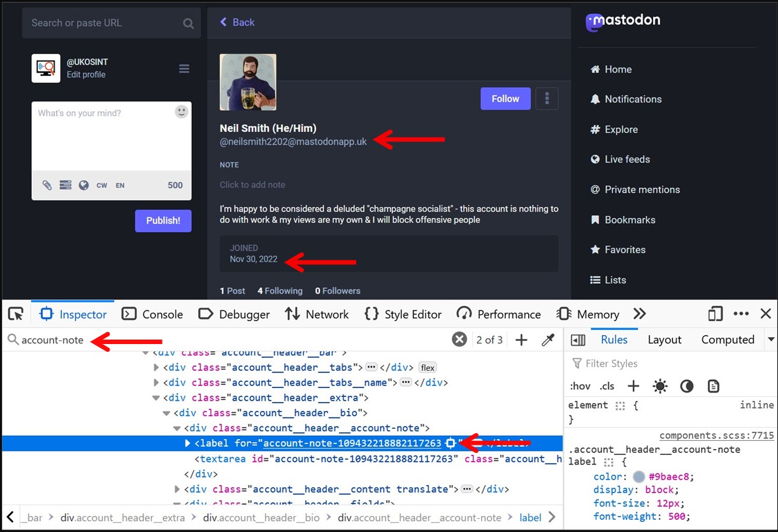Open responsive design mode icon
The image size is (778, 532).
pos(716,314)
